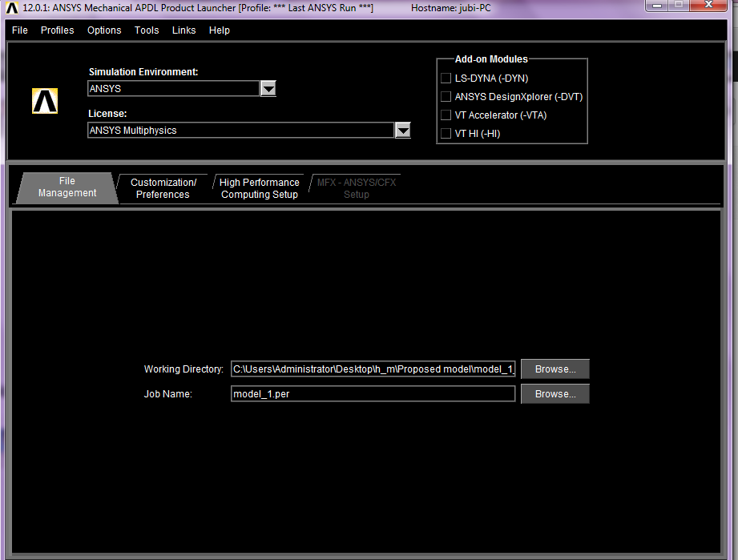
Task: Expand the Simulation Environment dropdown arrow
Action: click(x=268, y=89)
